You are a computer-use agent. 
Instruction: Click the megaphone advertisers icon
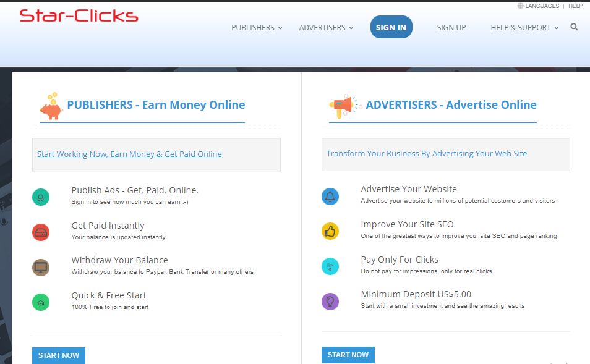(x=345, y=106)
